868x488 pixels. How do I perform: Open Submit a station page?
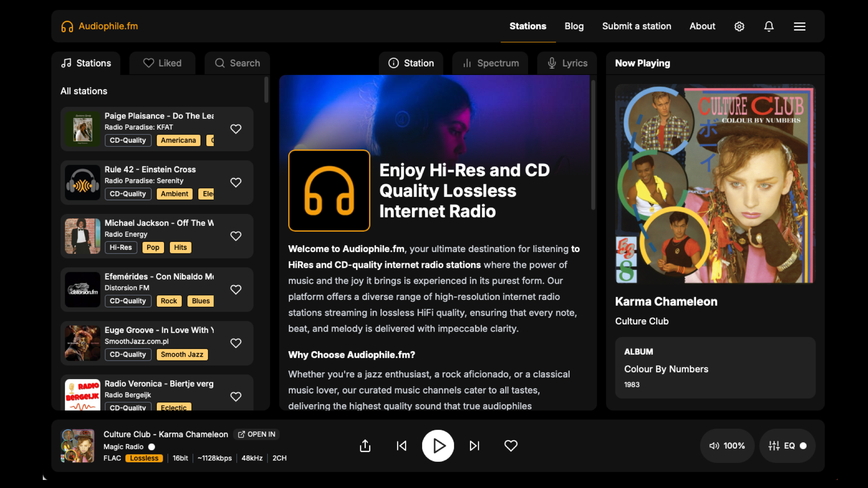pyautogui.click(x=637, y=26)
